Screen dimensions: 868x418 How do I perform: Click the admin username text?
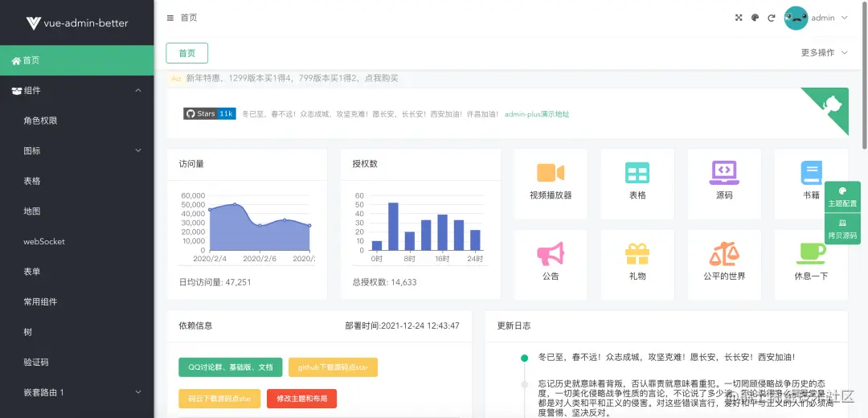coord(823,18)
